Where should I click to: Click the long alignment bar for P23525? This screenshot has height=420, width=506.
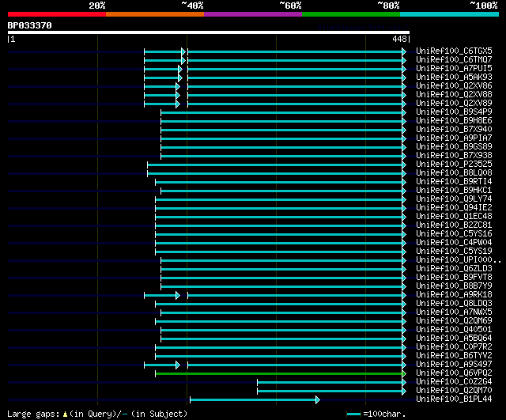277,165
